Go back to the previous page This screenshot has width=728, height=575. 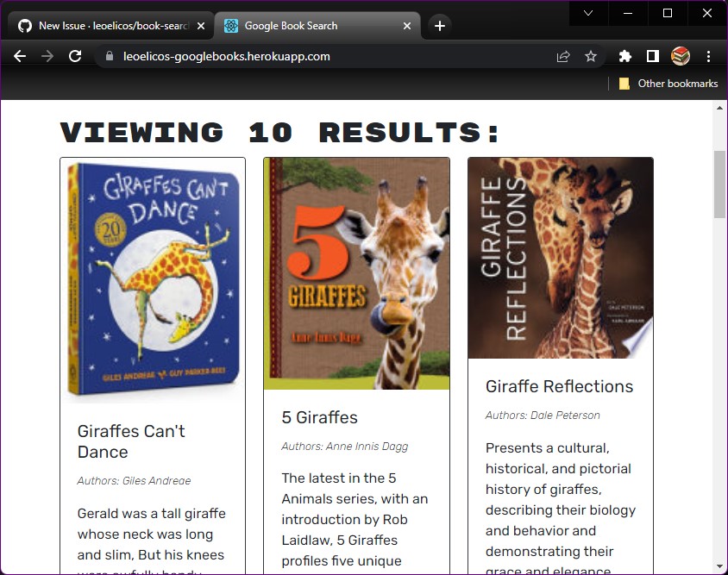pyautogui.click(x=20, y=56)
